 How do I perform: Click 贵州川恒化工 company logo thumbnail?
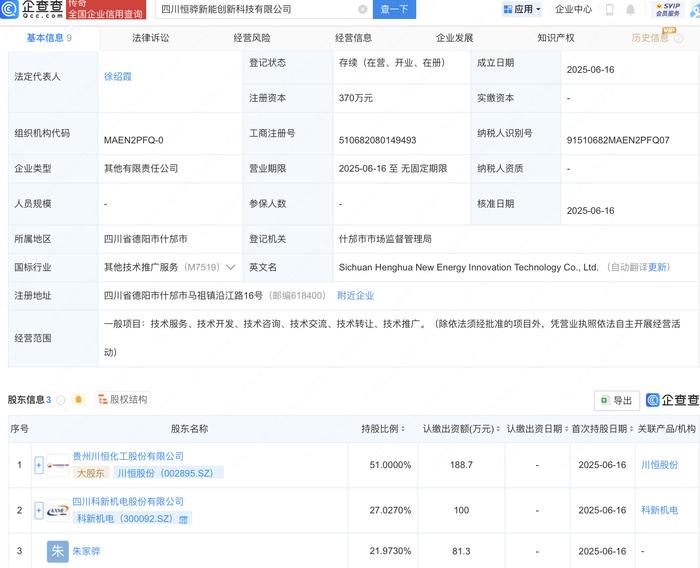point(58,465)
